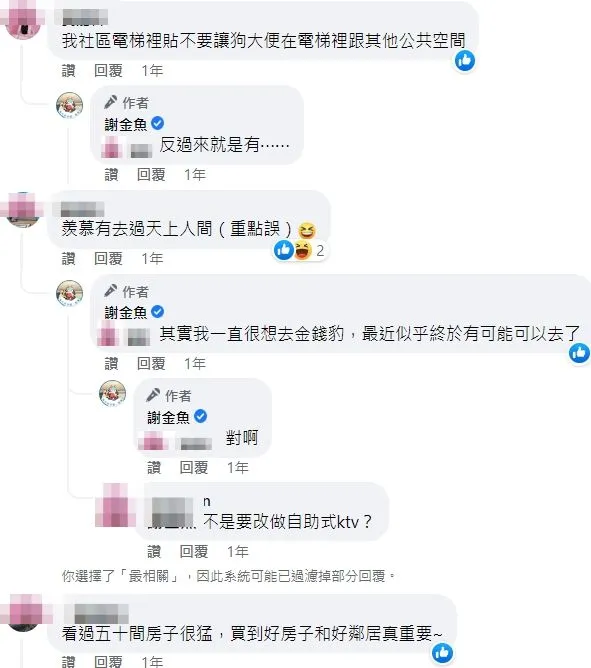Screen dimensions: 591x668
Task: Open 謝金魚 avatar on 反過來就是有 reply
Action: coord(69,105)
